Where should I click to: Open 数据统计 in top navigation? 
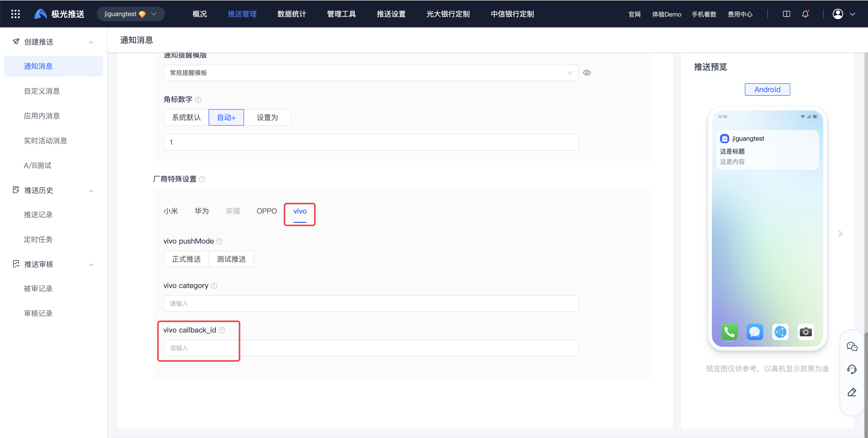(291, 14)
